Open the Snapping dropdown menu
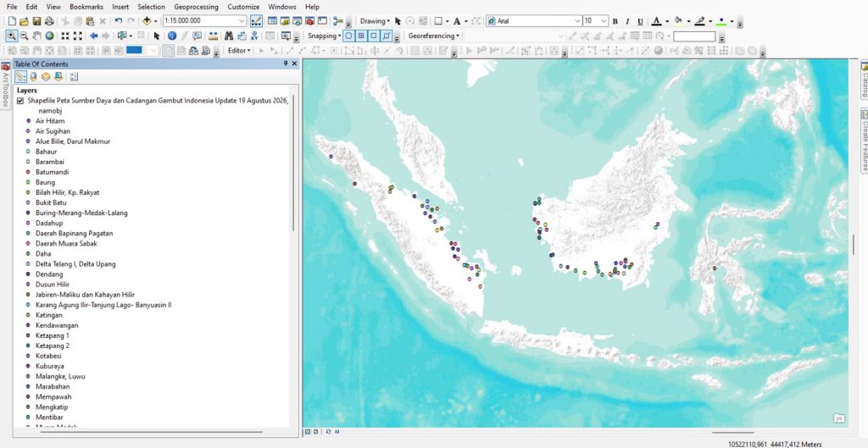Viewport: 868px width, 448px height. [325, 36]
